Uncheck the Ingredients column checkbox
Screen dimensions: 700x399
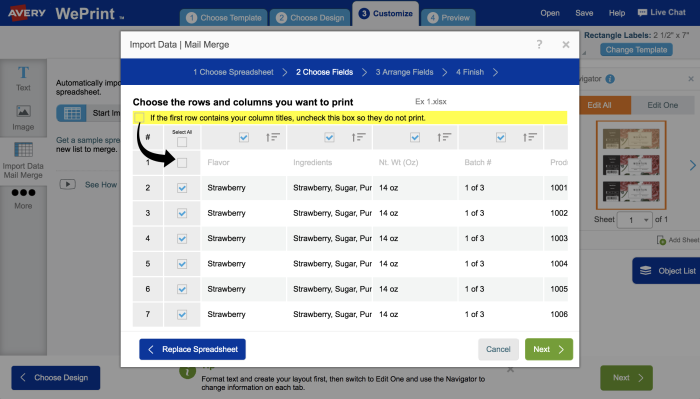tap(329, 137)
